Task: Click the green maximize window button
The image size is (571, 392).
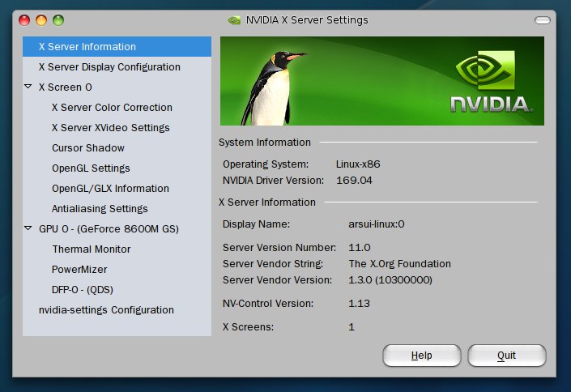Action: [58, 20]
